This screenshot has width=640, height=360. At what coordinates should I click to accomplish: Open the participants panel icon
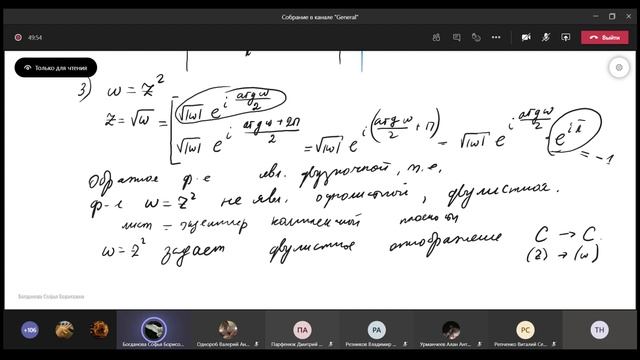point(436,38)
